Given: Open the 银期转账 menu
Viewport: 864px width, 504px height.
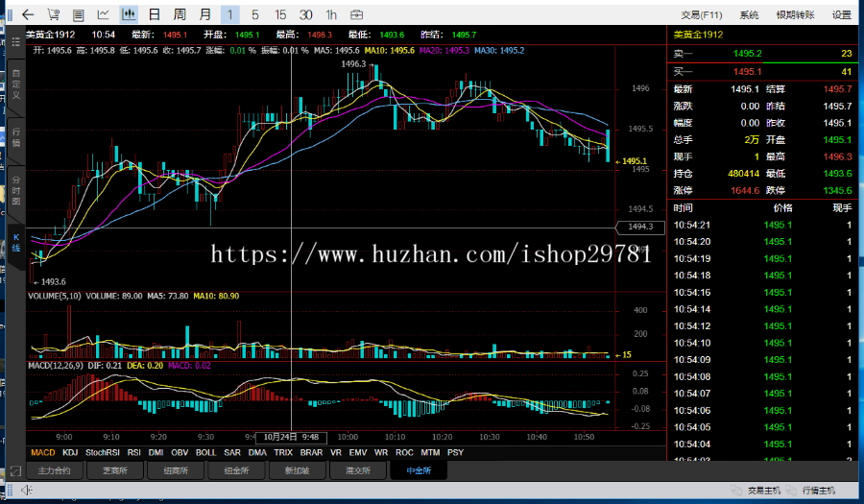Looking at the screenshot, I should 795,14.
